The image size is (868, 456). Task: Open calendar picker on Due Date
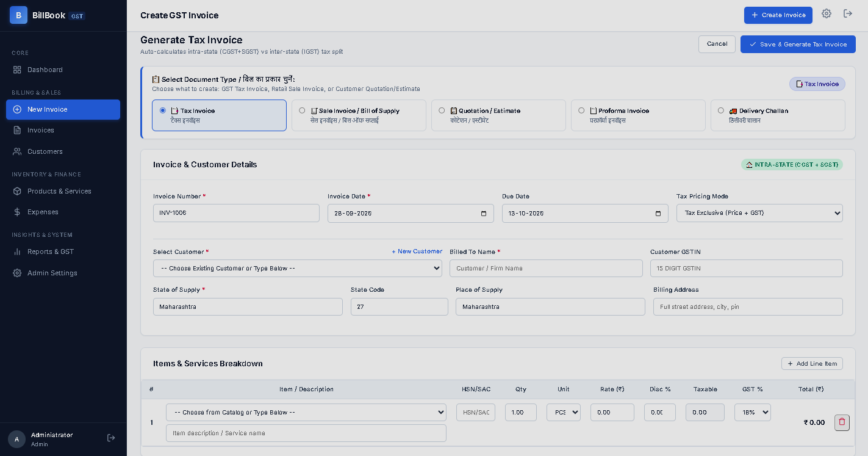click(658, 214)
